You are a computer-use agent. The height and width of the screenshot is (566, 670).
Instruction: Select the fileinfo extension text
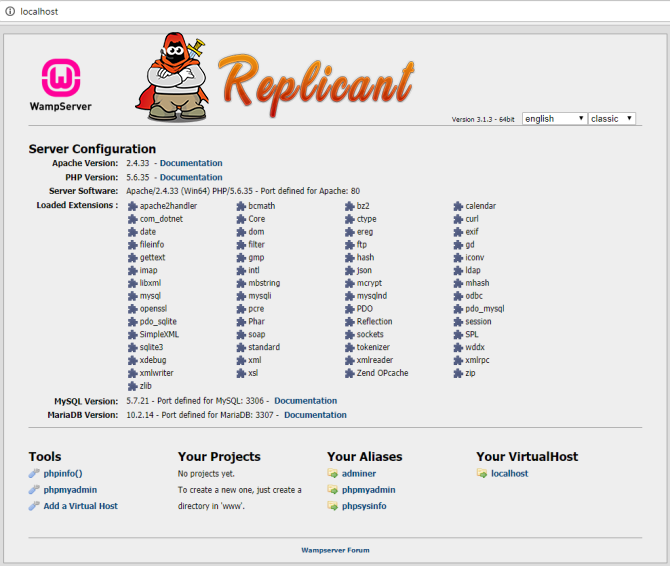[152, 244]
